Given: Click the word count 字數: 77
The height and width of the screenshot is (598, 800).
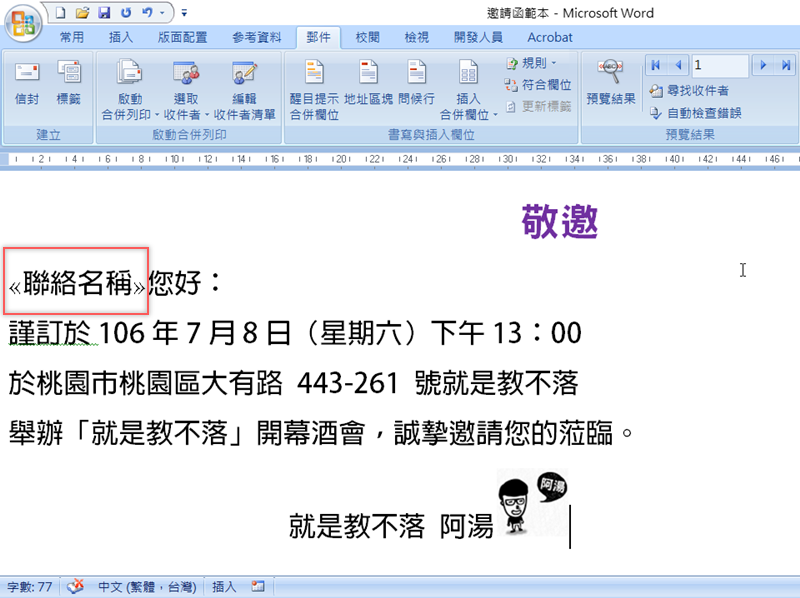Looking at the screenshot, I should tap(30, 587).
